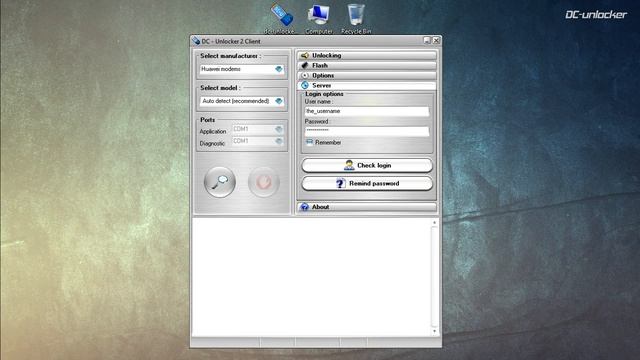Click the Check login button
The image size is (640, 360).
[x=367, y=165]
